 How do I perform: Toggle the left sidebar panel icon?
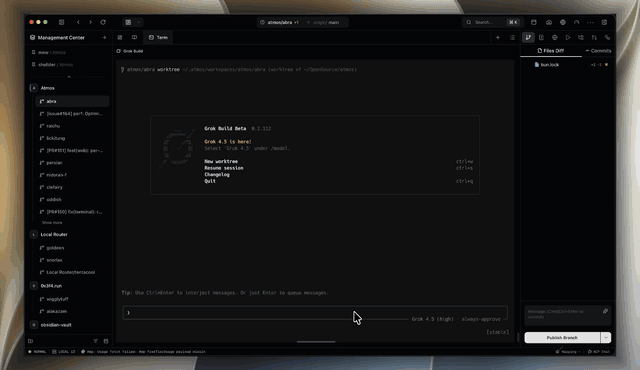coord(62,22)
